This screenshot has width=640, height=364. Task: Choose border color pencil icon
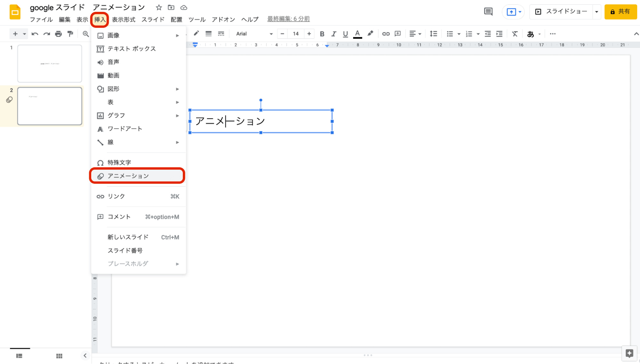pos(196,33)
